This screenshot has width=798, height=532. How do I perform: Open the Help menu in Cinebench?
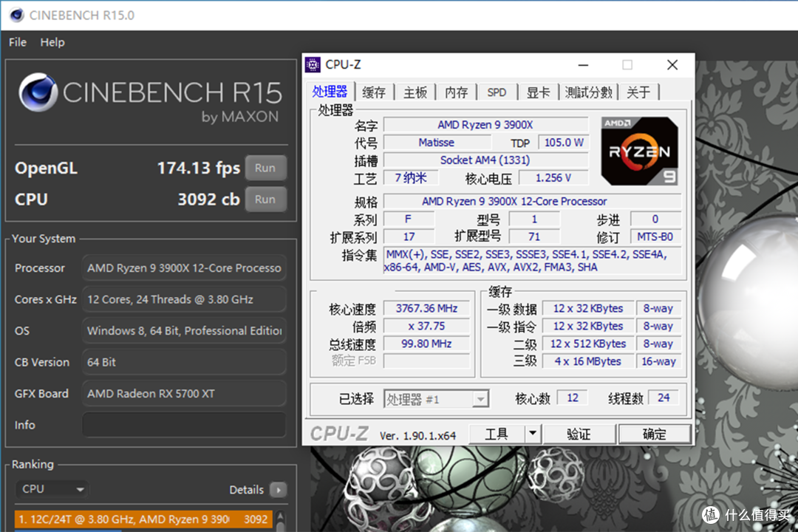(x=52, y=42)
